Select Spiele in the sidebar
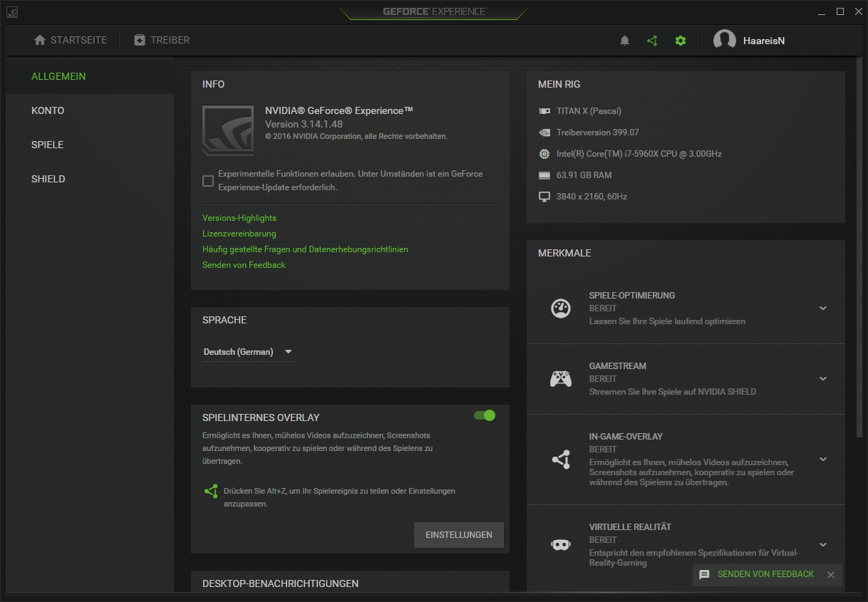Image resolution: width=868 pixels, height=602 pixels. click(x=90, y=145)
